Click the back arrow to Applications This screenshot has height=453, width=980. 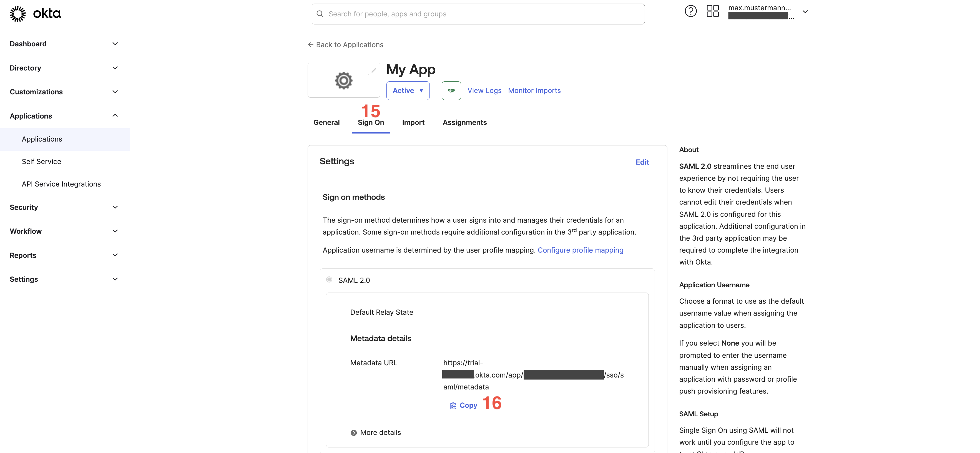click(310, 45)
